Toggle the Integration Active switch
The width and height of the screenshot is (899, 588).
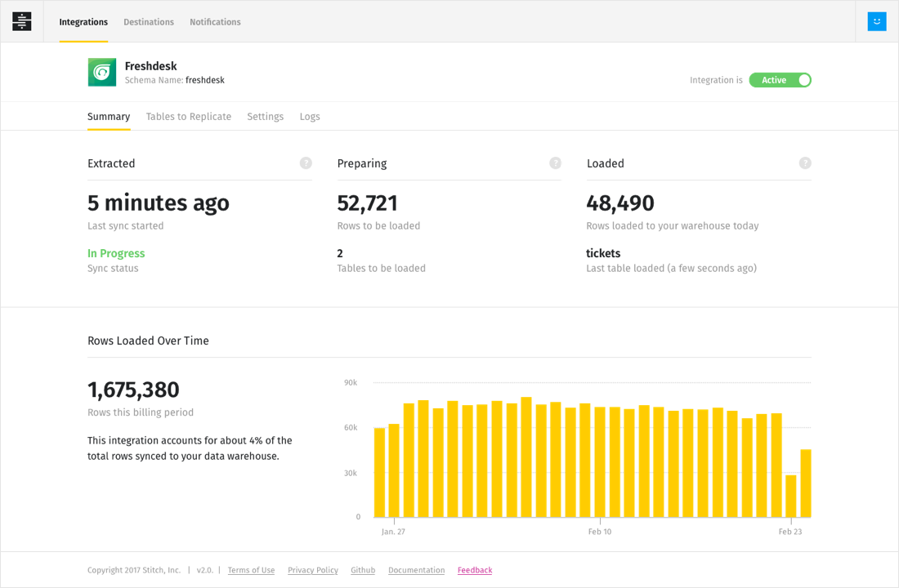780,80
